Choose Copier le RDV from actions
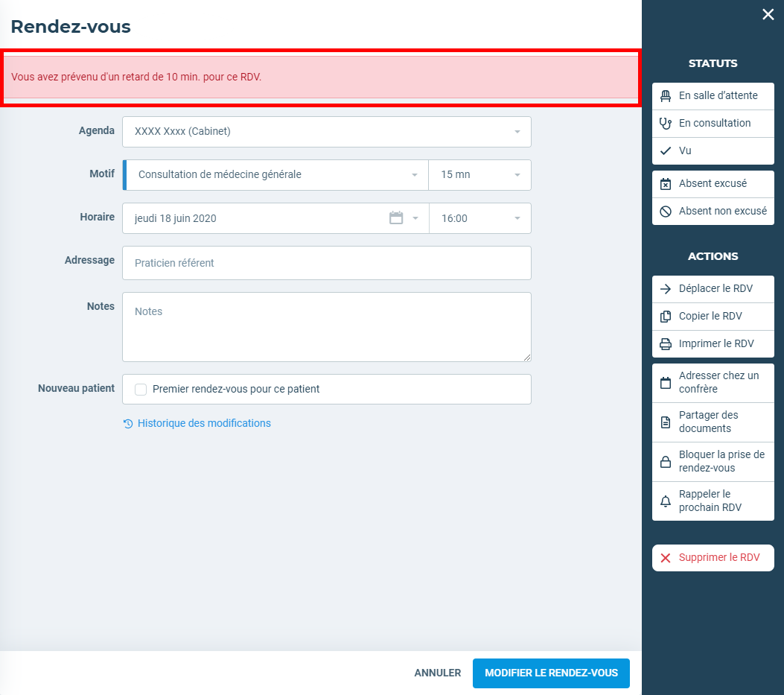The height and width of the screenshot is (695, 784). pyautogui.click(x=713, y=317)
